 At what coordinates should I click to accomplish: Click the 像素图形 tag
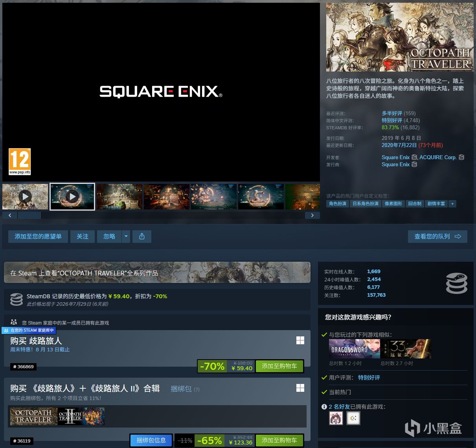pos(393,204)
